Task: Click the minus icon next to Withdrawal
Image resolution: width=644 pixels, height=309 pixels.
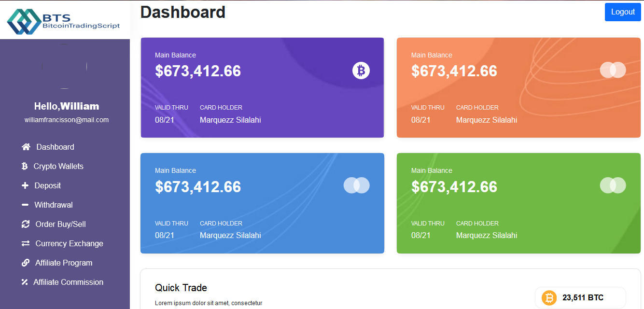Action: click(25, 205)
